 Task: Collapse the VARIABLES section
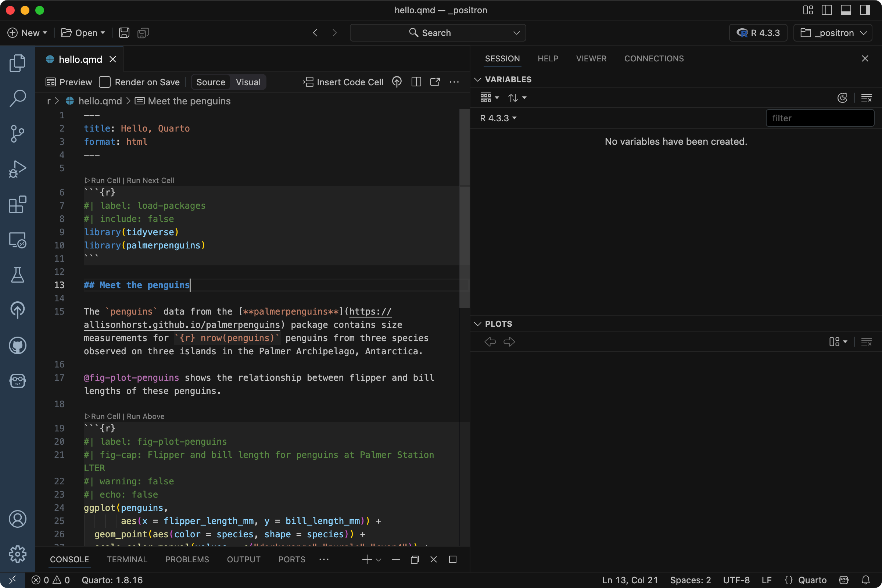click(478, 79)
